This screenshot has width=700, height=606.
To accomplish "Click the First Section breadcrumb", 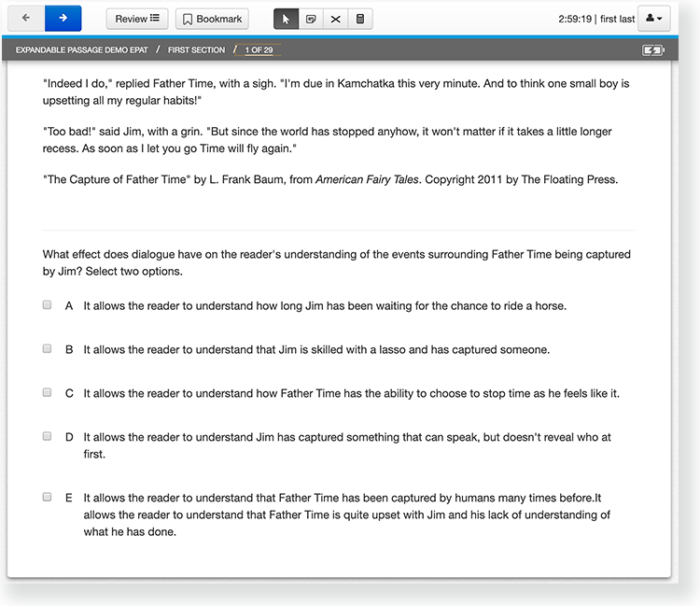I will point(196,49).
